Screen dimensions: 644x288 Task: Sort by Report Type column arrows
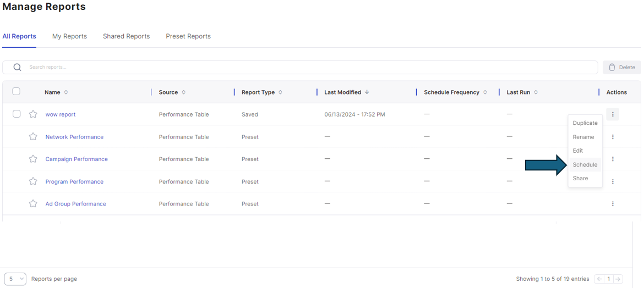click(281, 92)
